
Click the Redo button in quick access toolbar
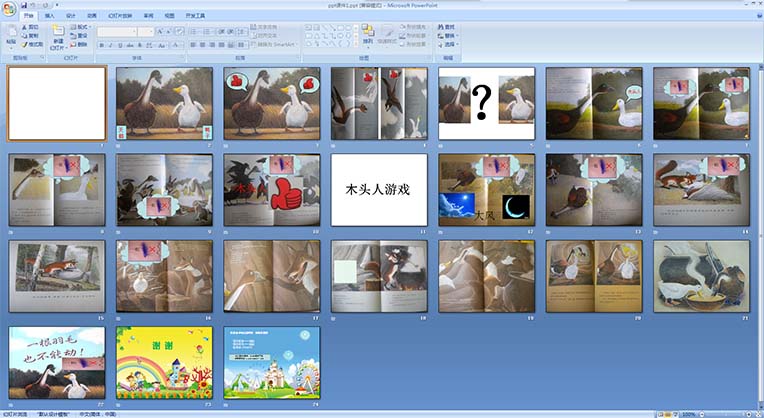45,5
